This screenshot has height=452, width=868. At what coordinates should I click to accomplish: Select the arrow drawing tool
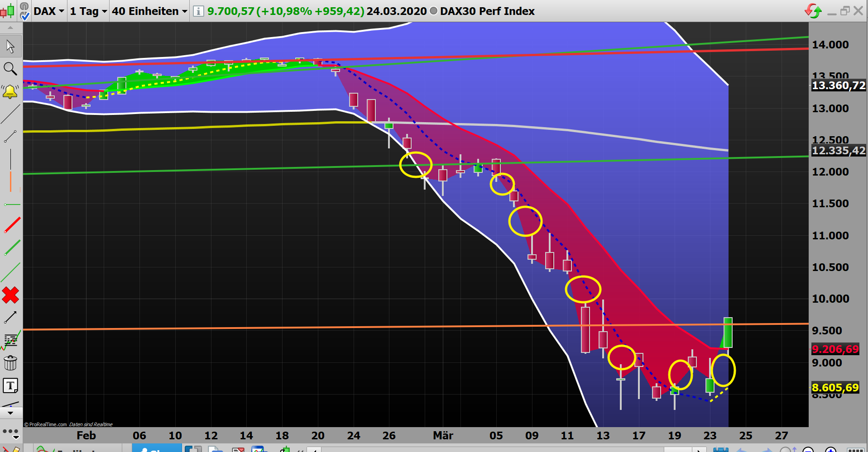coord(10,318)
